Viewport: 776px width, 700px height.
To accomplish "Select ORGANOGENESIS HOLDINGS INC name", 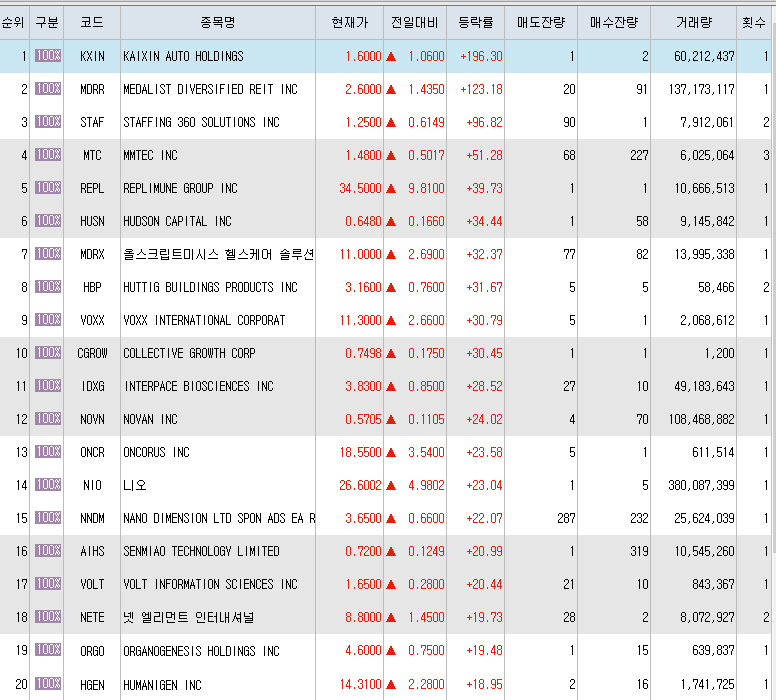I will [x=201, y=650].
